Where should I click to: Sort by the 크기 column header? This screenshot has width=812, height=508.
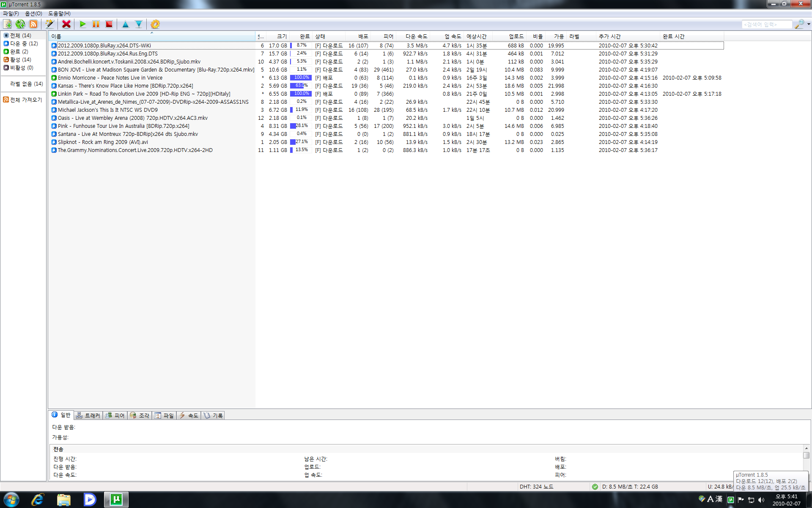pyautogui.click(x=277, y=36)
